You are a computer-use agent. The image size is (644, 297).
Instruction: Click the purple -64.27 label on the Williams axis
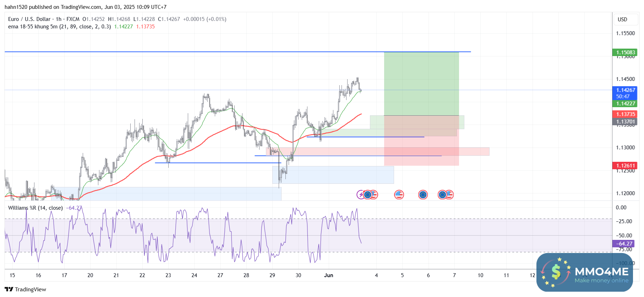[x=624, y=244]
